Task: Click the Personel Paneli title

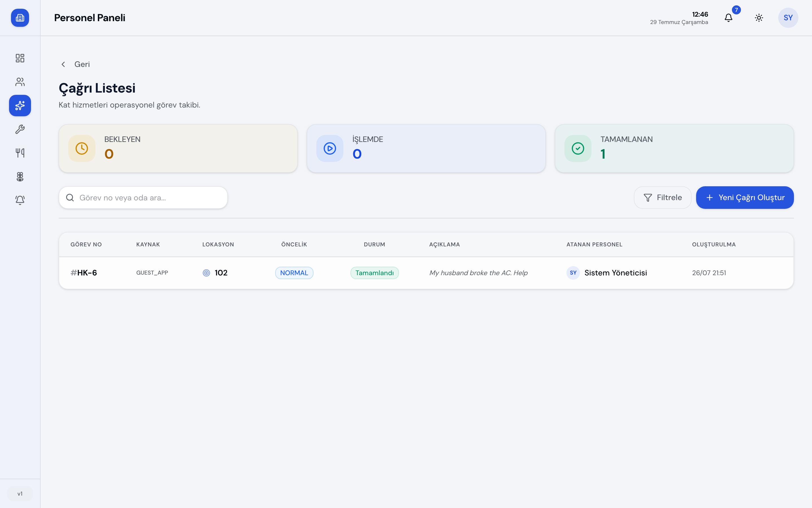Action: pos(90,18)
